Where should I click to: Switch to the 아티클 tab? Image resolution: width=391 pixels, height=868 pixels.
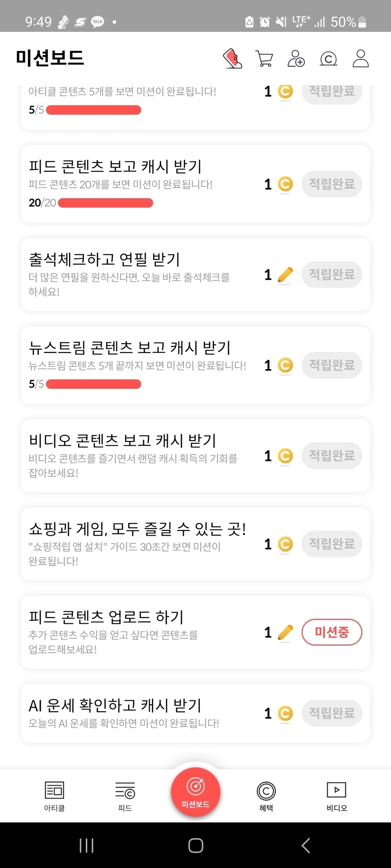click(x=54, y=796)
